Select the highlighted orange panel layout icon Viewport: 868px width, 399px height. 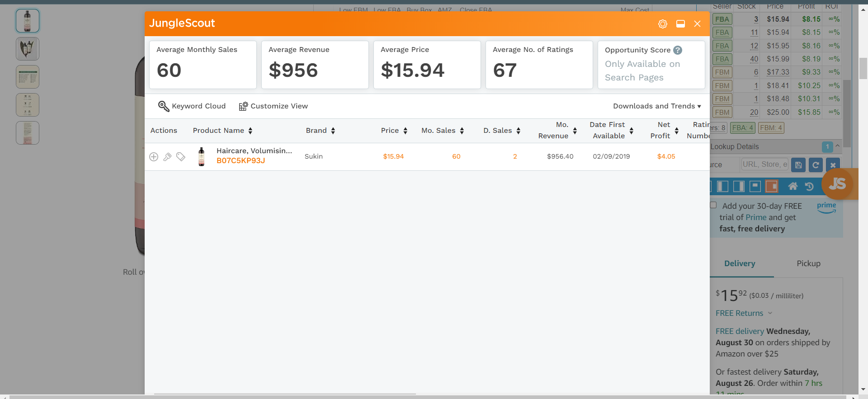772,186
